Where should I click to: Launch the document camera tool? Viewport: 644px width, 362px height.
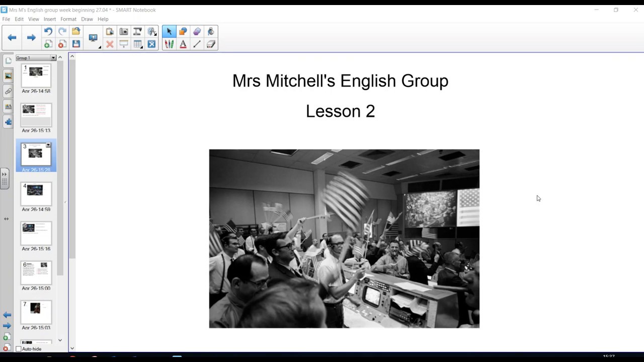(137, 32)
